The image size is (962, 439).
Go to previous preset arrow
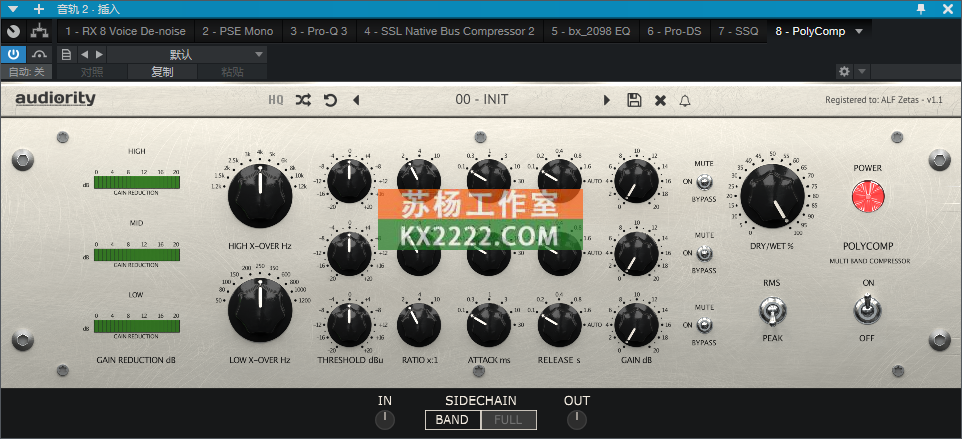[x=356, y=100]
